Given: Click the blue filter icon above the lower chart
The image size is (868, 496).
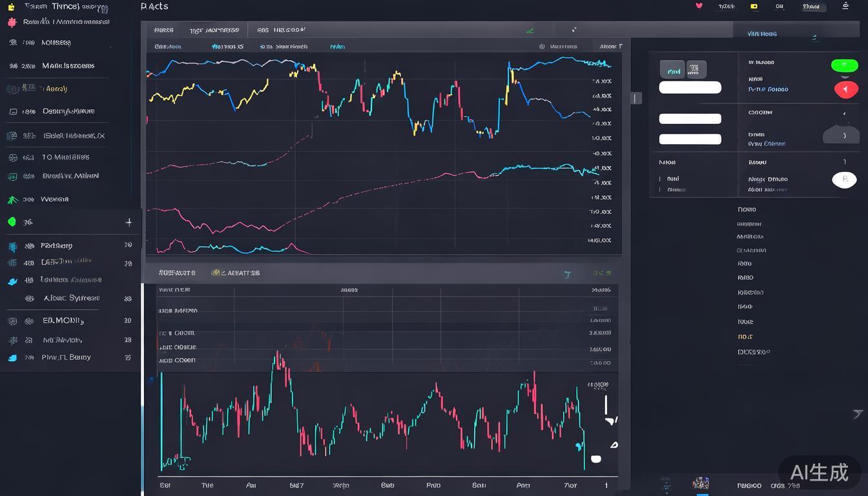Looking at the screenshot, I should point(568,274).
